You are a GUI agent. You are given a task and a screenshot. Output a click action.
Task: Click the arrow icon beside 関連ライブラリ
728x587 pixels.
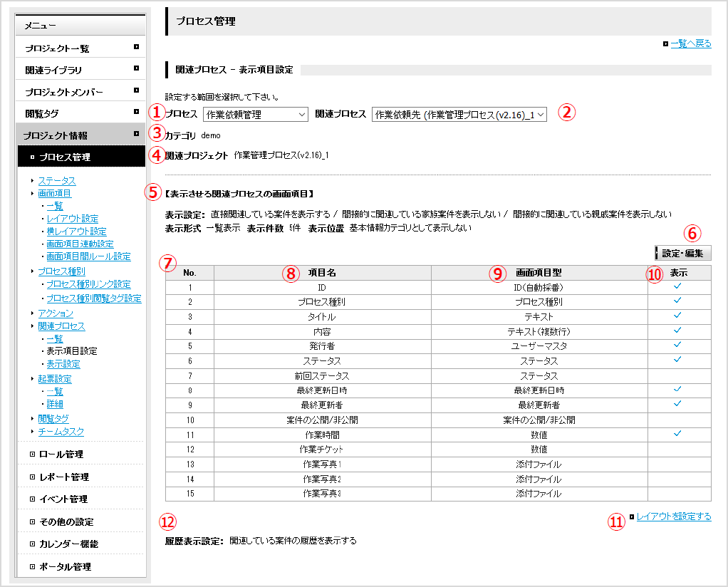click(136, 68)
